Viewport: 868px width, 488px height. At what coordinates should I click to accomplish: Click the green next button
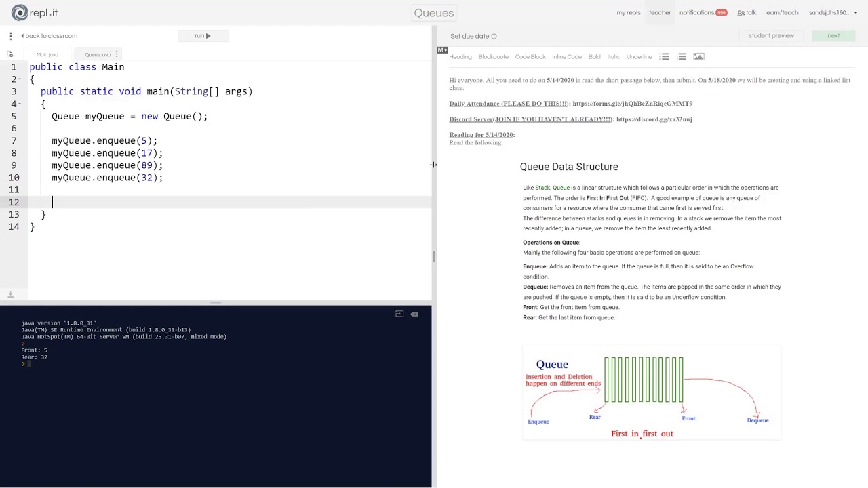pyautogui.click(x=833, y=36)
